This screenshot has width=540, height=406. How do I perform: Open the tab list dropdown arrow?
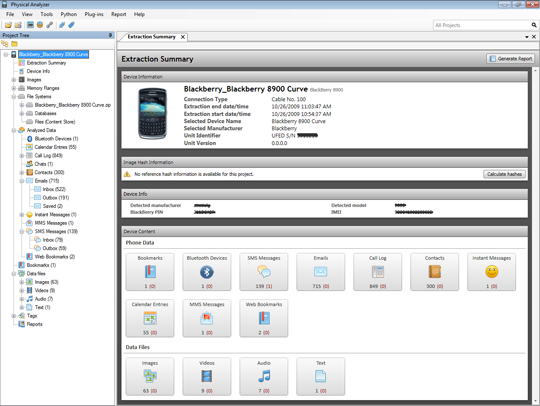[527, 37]
